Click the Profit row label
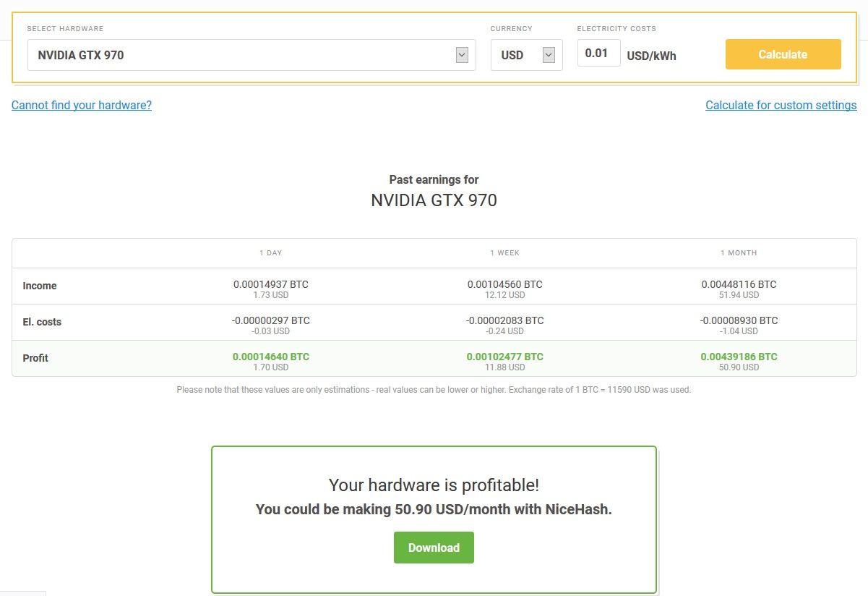Image resolution: width=868 pixels, height=596 pixels. point(35,358)
